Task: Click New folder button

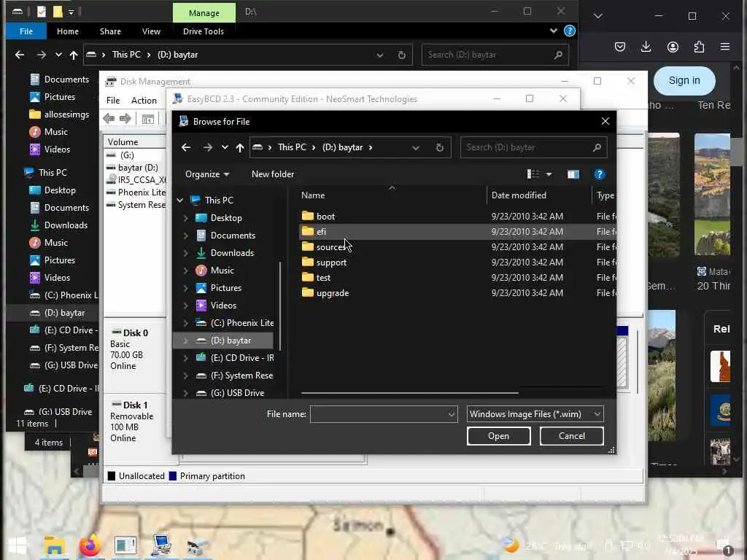Action: coord(273,174)
